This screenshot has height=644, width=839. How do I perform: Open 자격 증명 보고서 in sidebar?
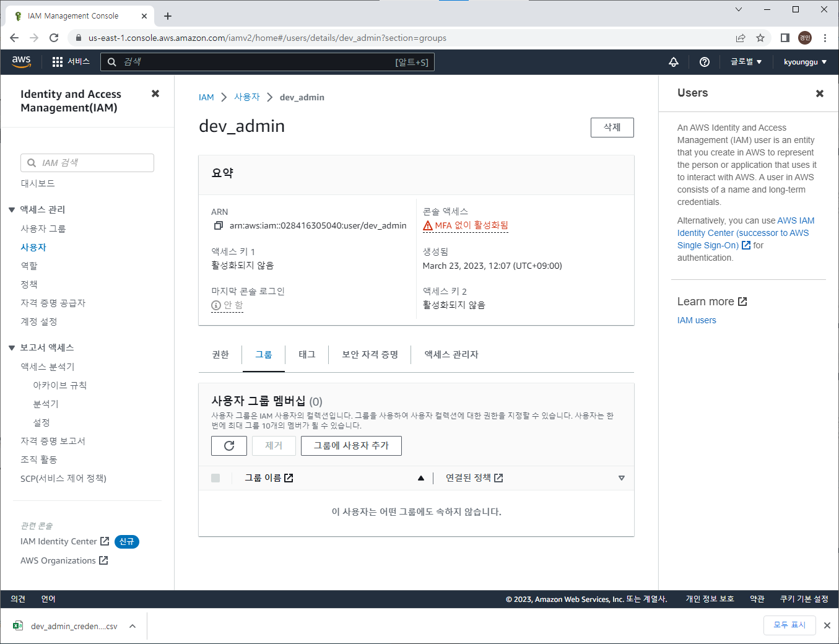tap(53, 441)
